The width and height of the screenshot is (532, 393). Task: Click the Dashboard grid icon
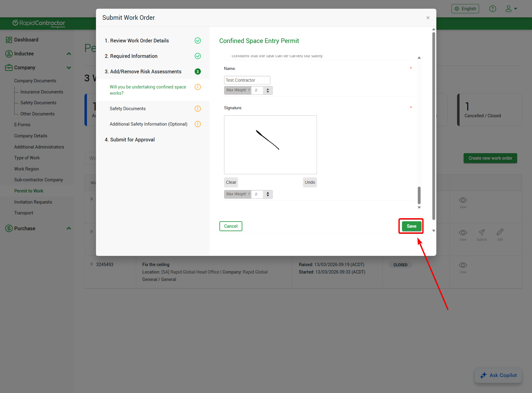tap(9, 40)
